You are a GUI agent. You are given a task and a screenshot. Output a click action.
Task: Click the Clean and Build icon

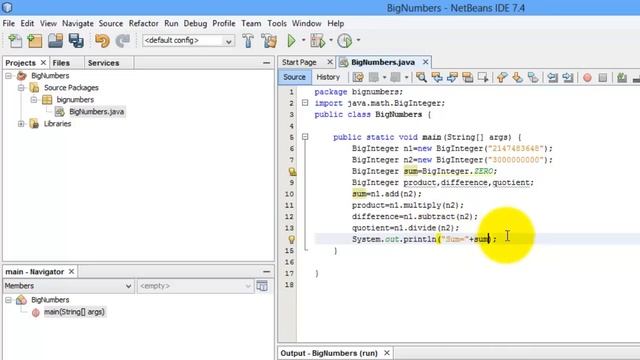pyautogui.click(x=269, y=40)
